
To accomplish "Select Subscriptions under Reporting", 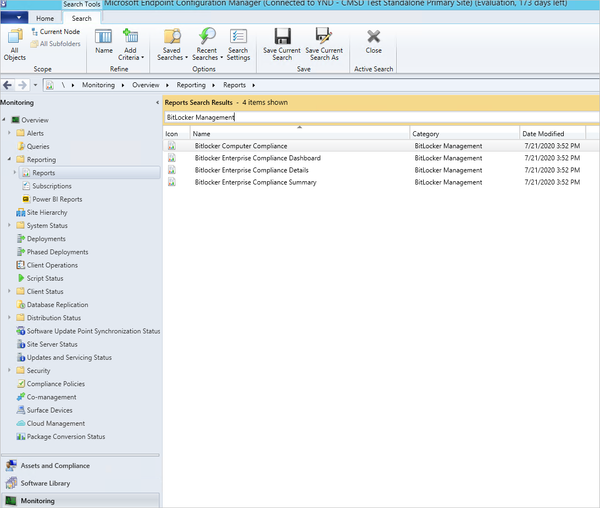I will pyautogui.click(x=47, y=186).
